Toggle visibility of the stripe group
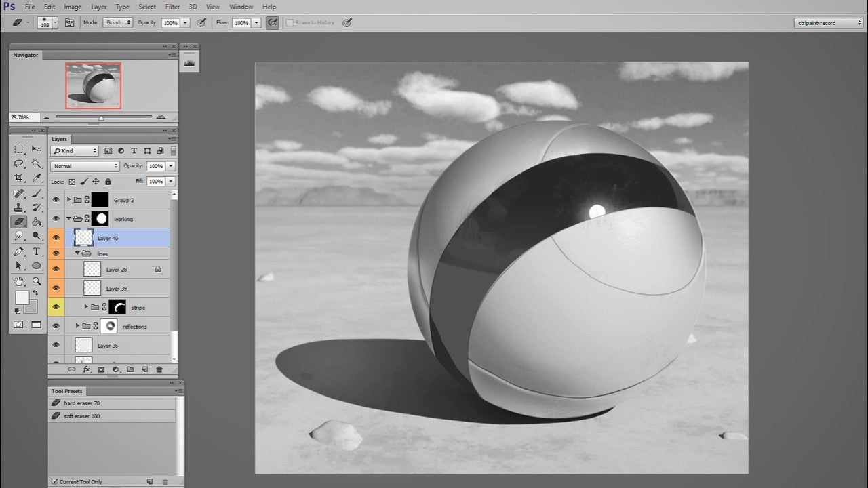868x488 pixels. tap(56, 307)
